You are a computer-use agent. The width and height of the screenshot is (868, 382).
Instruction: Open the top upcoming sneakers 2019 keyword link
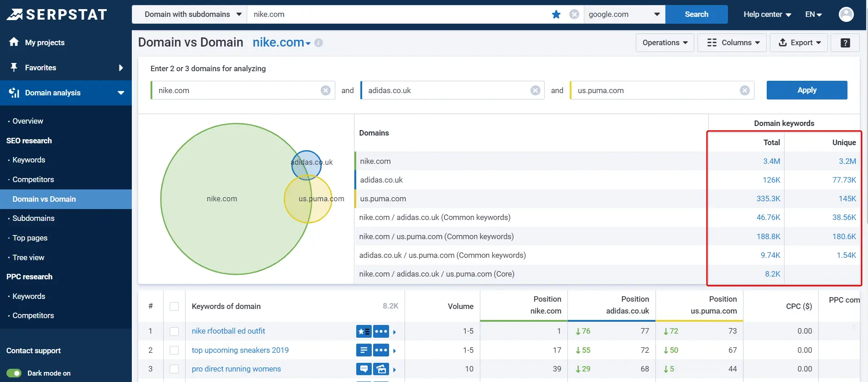click(x=240, y=350)
